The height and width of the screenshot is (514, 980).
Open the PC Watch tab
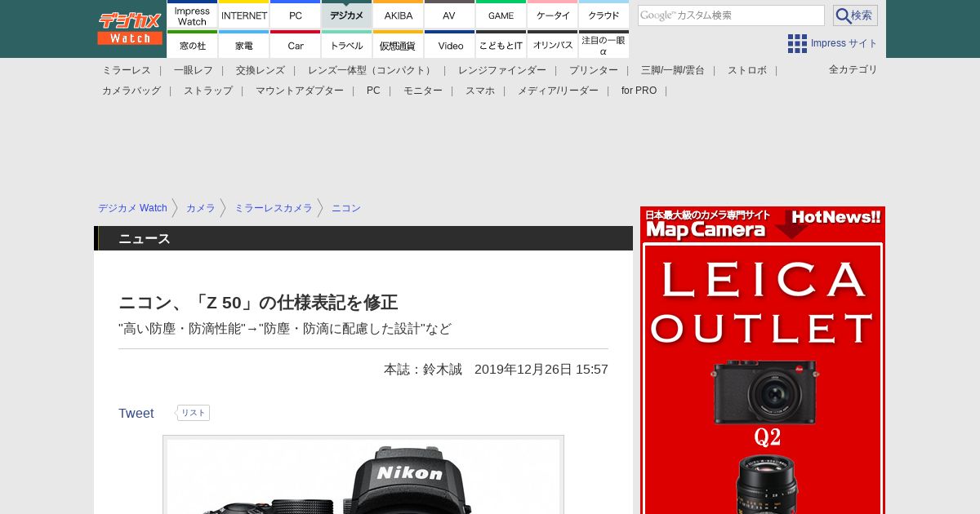tap(296, 14)
